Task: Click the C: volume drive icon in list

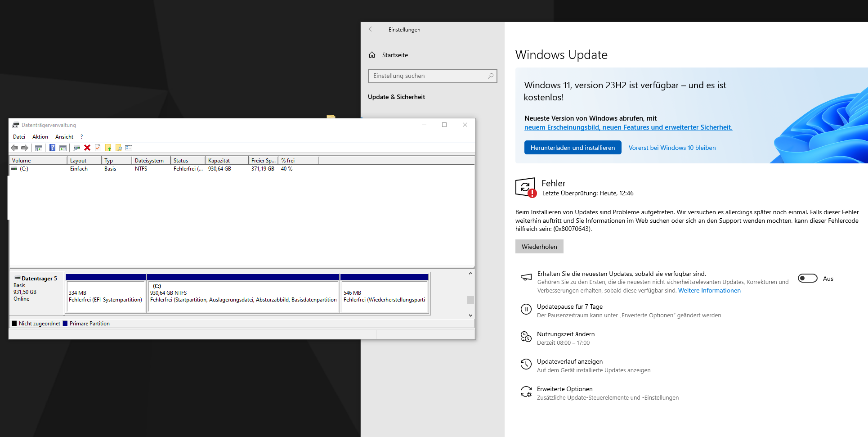Action: pyautogui.click(x=14, y=169)
